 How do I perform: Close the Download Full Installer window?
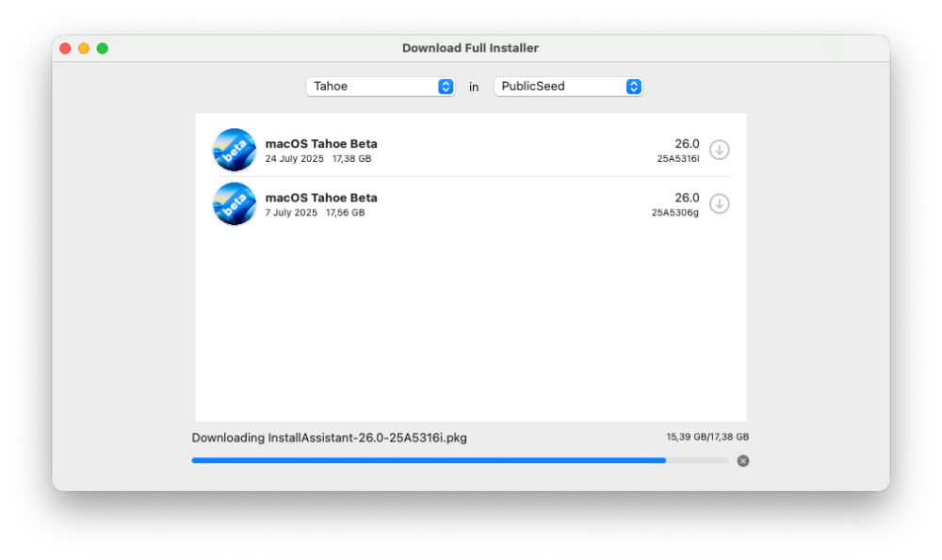[66, 48]
